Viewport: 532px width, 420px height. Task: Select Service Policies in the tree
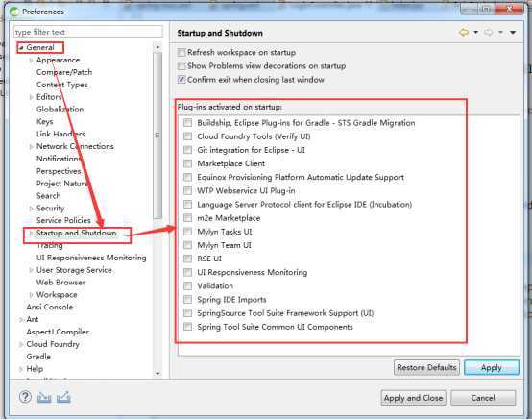(x=63, y=221)
